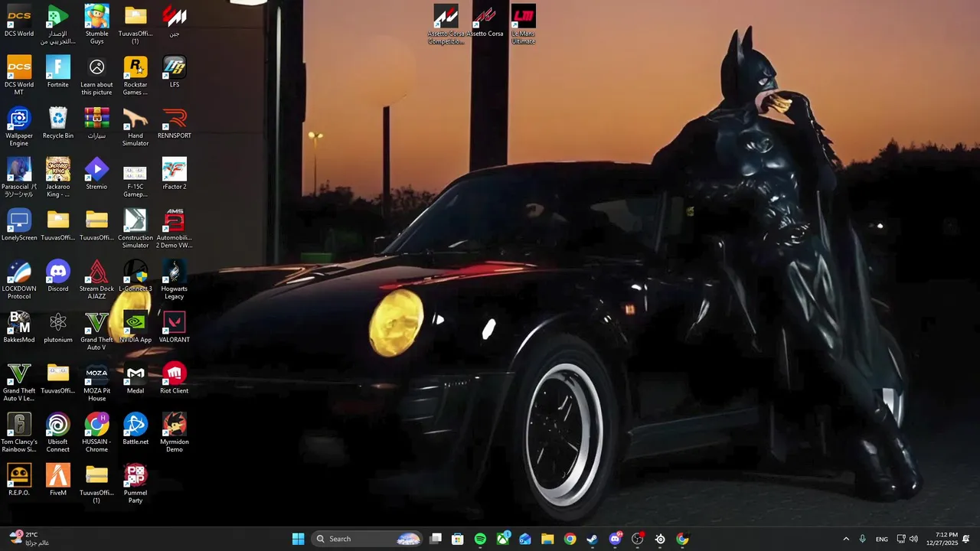
Task: Open the Xbox app from taskbar
Action: click(x=503, y=539)
